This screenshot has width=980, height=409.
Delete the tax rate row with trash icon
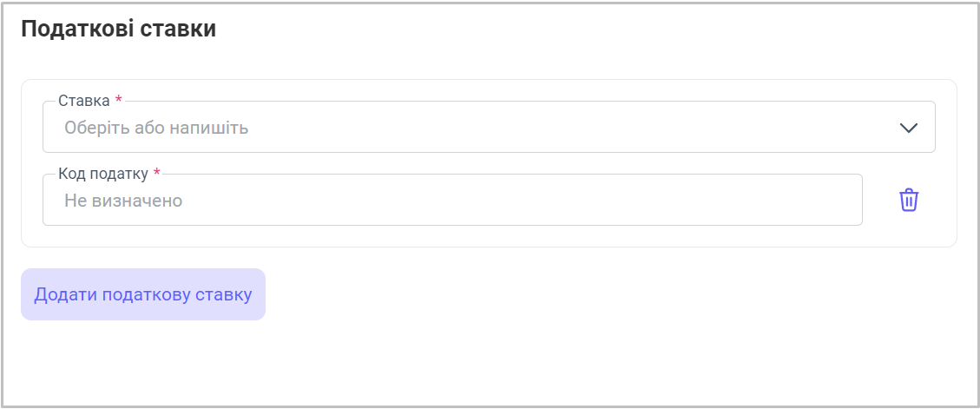click(908, 200)
